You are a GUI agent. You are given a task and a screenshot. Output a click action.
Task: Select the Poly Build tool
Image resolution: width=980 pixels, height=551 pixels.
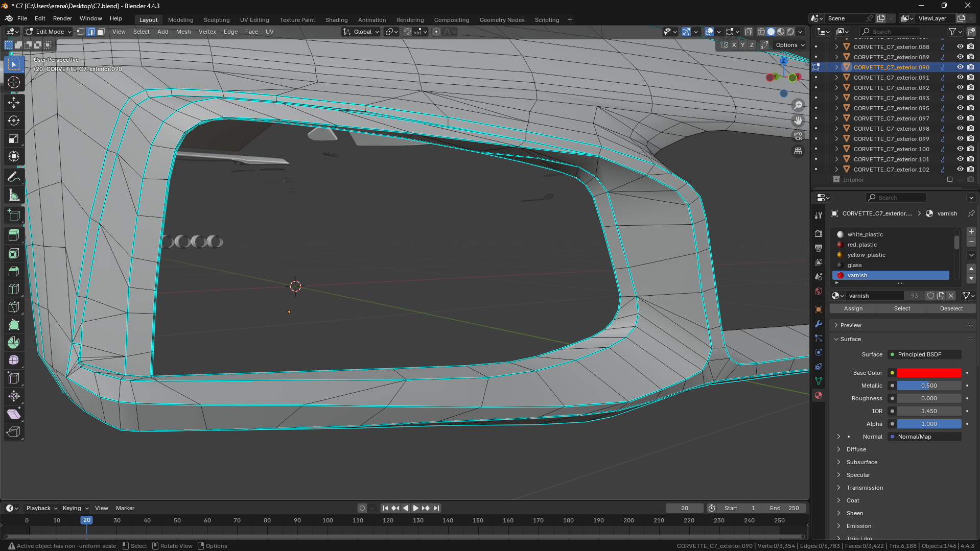tap(14, 325)
